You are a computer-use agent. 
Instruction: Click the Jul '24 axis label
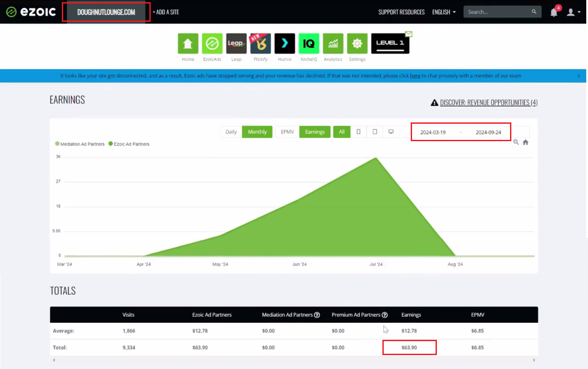376,264
